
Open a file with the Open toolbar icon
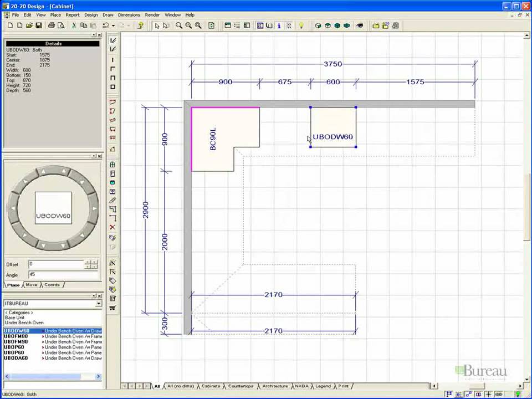29,25
